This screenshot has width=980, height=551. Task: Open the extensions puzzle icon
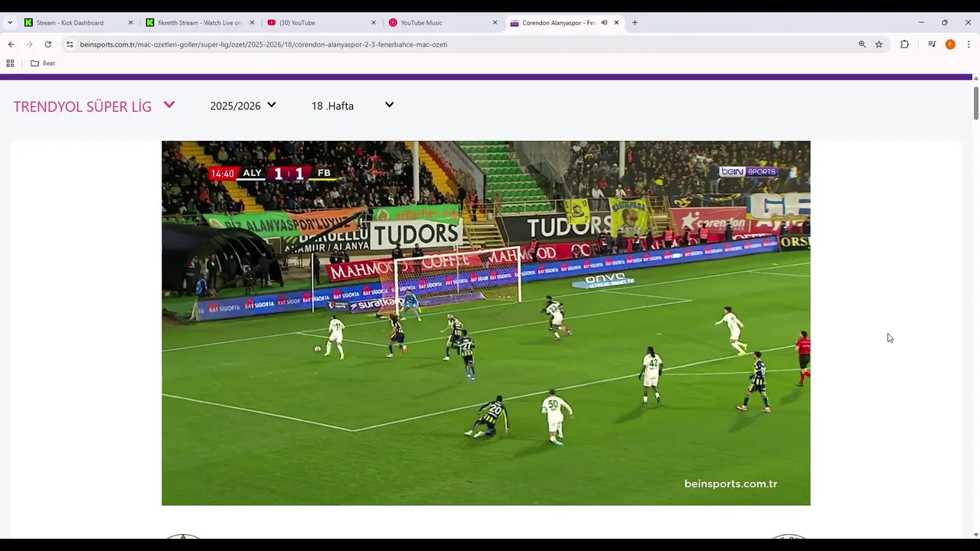coord(904,44)
